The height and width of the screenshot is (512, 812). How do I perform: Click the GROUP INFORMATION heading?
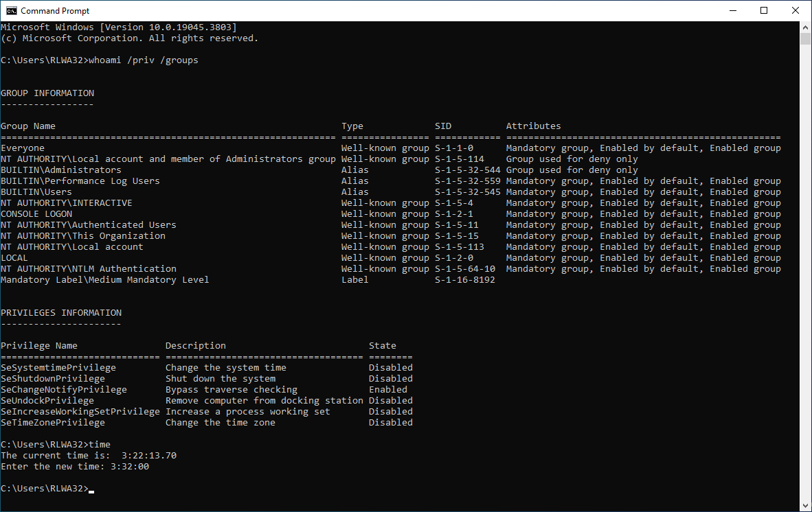coord(47,93)
